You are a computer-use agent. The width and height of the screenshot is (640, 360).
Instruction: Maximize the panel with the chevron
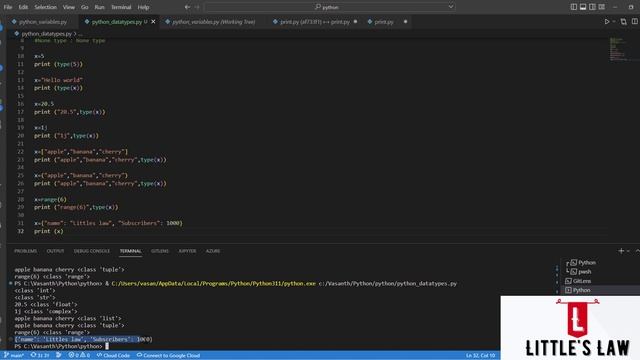[x=637, y=251]
